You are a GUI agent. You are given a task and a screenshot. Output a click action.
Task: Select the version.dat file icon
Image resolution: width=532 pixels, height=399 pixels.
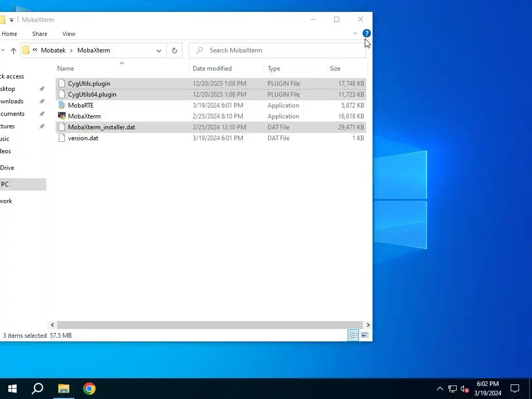(62, 138)
